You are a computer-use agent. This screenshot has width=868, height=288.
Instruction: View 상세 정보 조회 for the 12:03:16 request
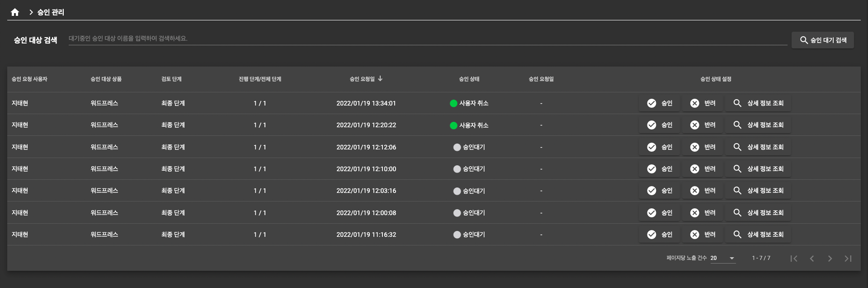[x=758, y=191]
